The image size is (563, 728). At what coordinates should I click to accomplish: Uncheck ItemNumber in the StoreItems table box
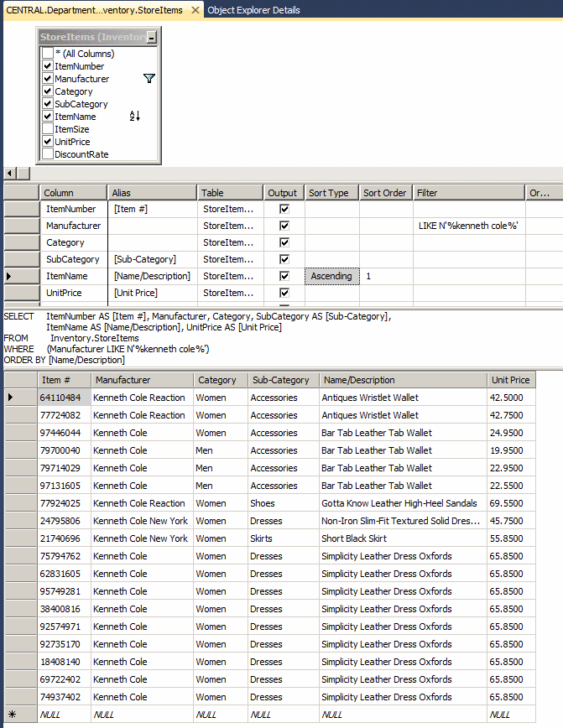pyautogui.click(x=47, y=66)
